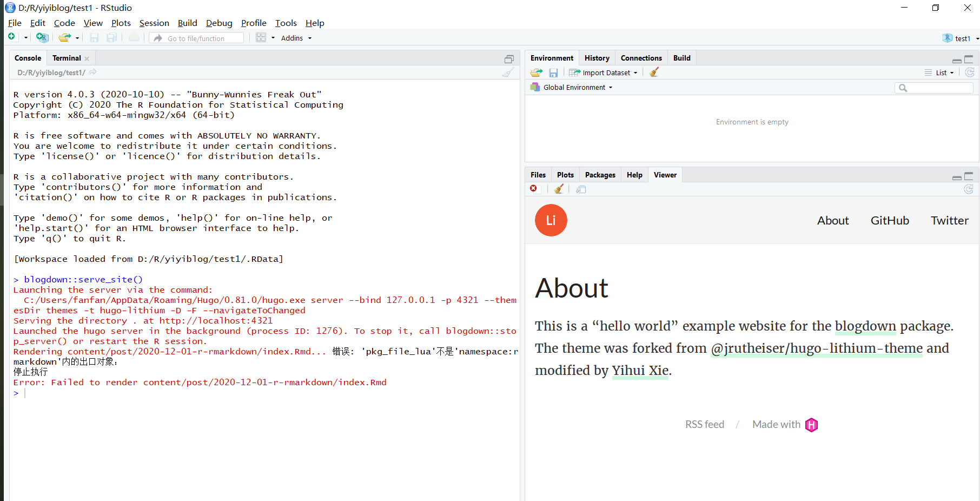Follow the blogdown link in the About text

point(865,326)
